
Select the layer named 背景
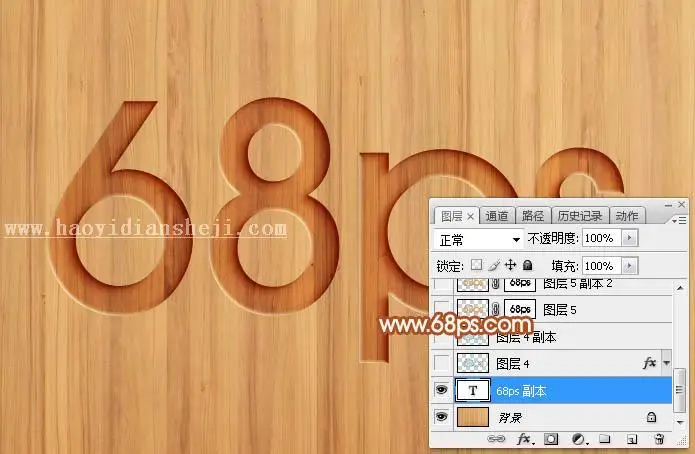click(510, 417)
